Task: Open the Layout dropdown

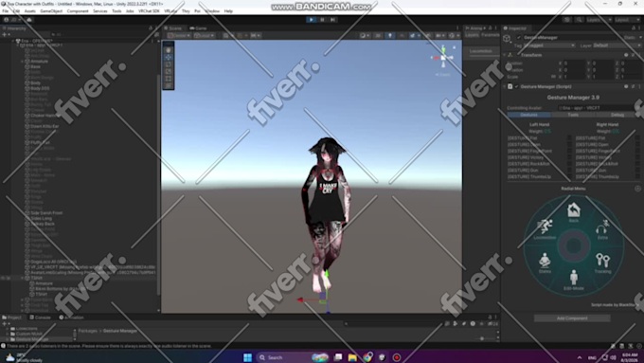Action: [x=627, y=20]
